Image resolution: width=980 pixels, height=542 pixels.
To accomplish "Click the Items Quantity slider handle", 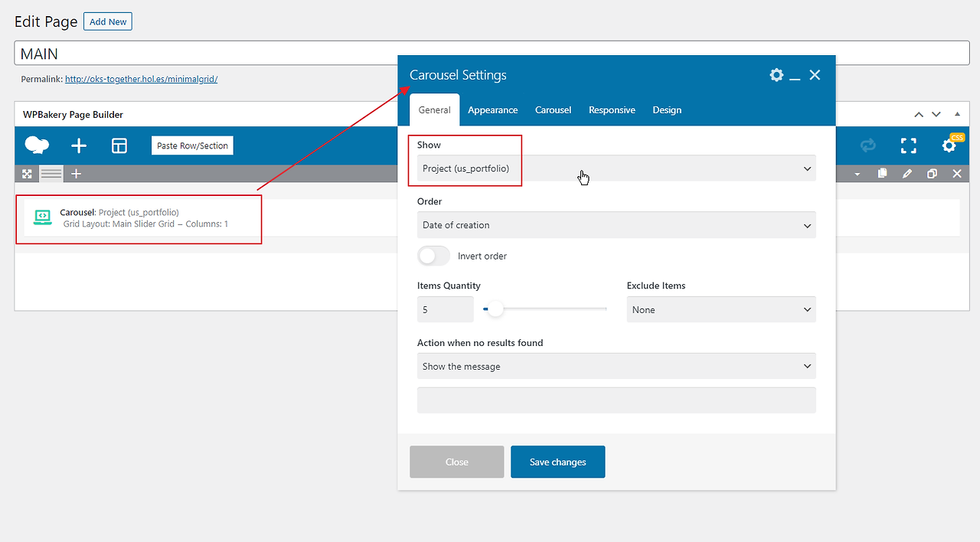I will [x=495, y=309].
